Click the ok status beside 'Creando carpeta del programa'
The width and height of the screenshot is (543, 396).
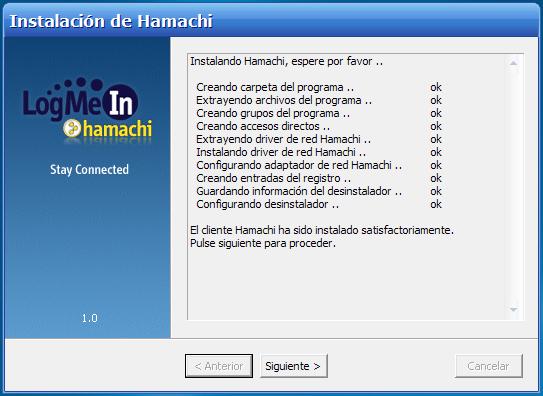coord(436,87)
